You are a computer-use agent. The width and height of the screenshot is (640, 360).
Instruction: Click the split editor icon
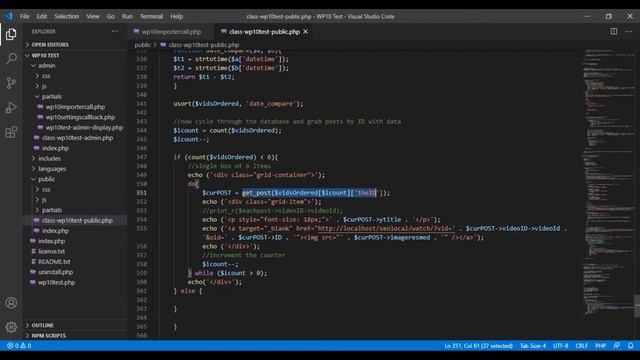(613, 31)
